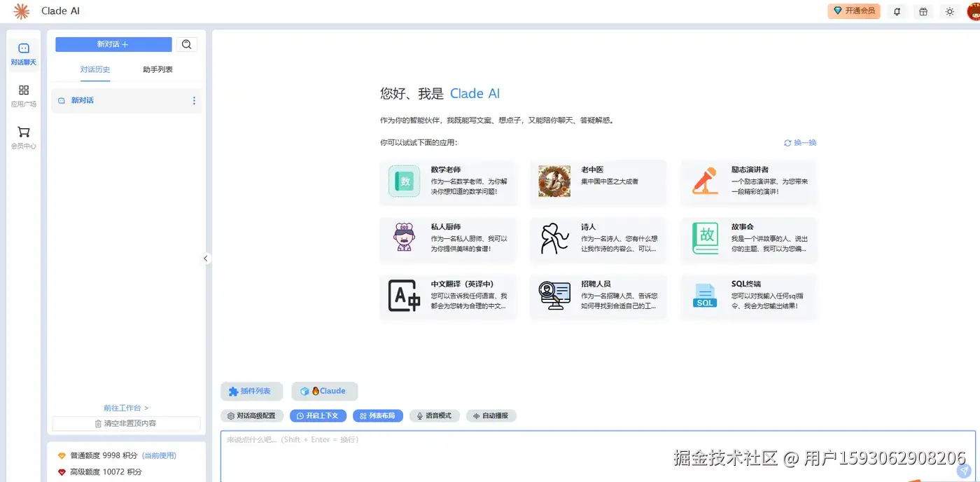
Task: Click the Clade AI starburst logo
Action: 22,11
